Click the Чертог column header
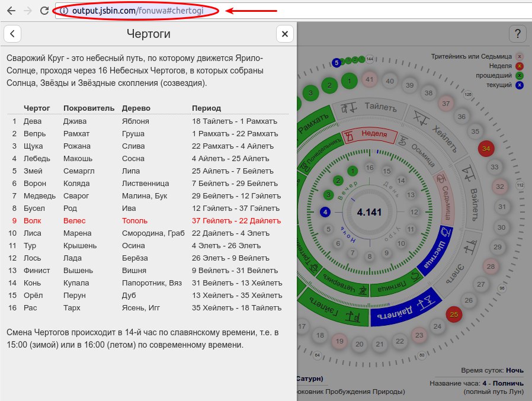 (x=37, y=108)
